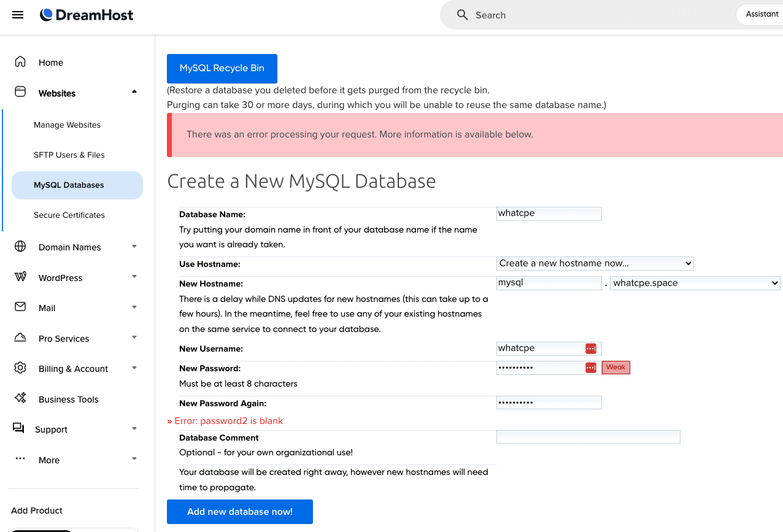Screen dimensions: 783x532
Task: Click the search magnifier icon
Action: point(462,15)
